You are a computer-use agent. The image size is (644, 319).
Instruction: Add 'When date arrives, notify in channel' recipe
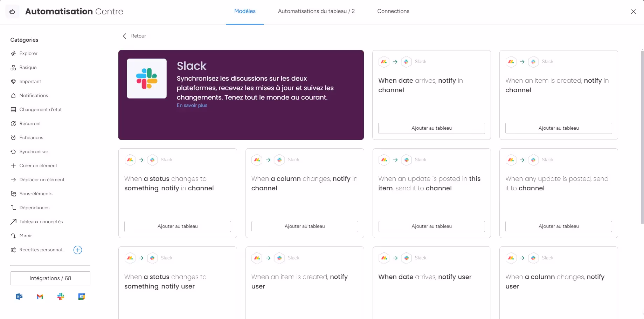pos(431,128)
